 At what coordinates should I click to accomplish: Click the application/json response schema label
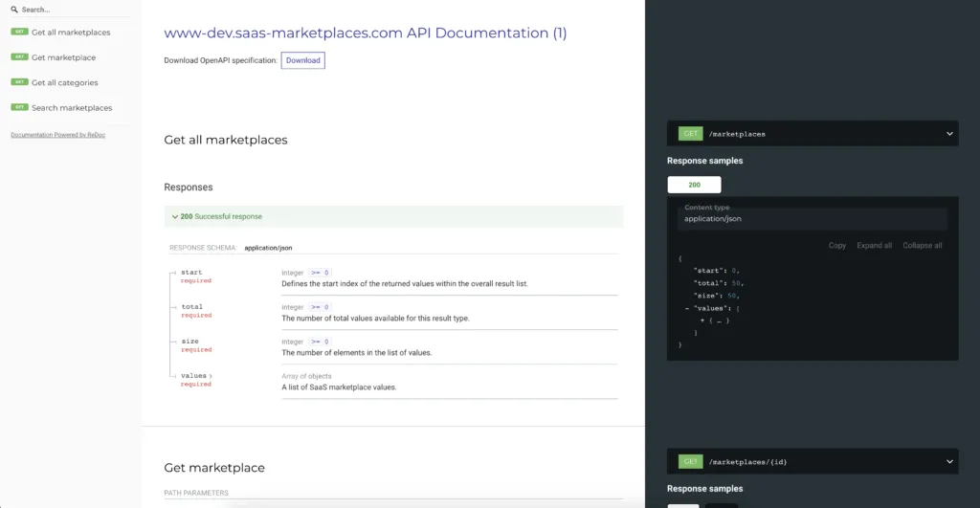[268, 248]
